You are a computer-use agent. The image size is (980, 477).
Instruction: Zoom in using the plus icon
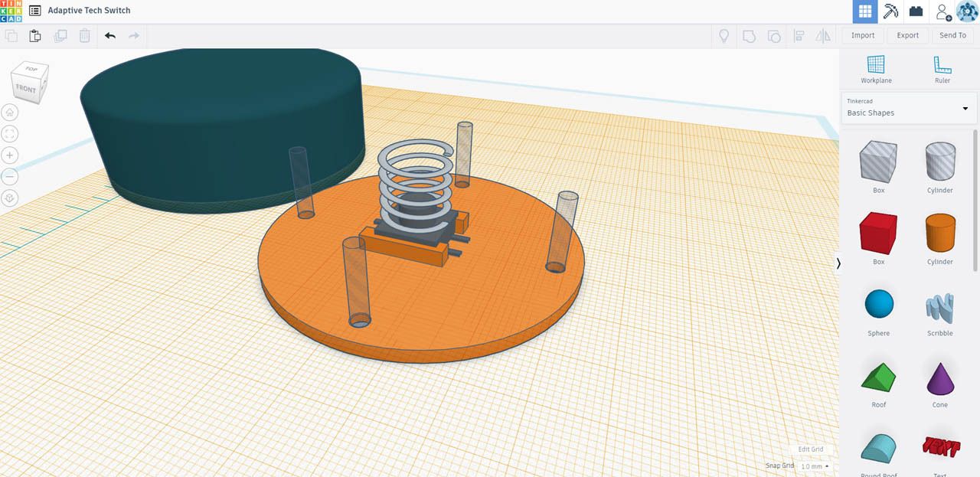coord(8,155)
